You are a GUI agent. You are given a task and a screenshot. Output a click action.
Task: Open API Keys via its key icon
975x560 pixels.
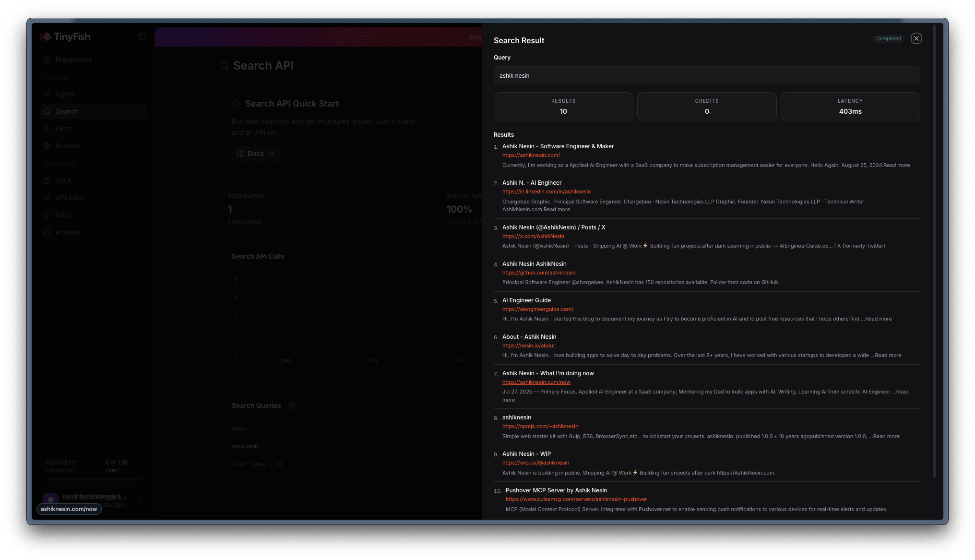click(x=47, y=198)
